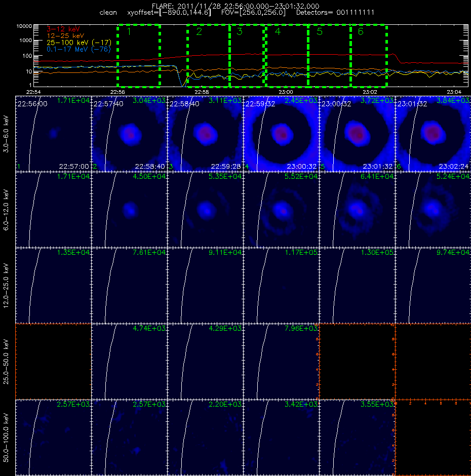Click the Detectors= 001111111 label
Viewport: 471px width, 476px height.
coord(335,13)
